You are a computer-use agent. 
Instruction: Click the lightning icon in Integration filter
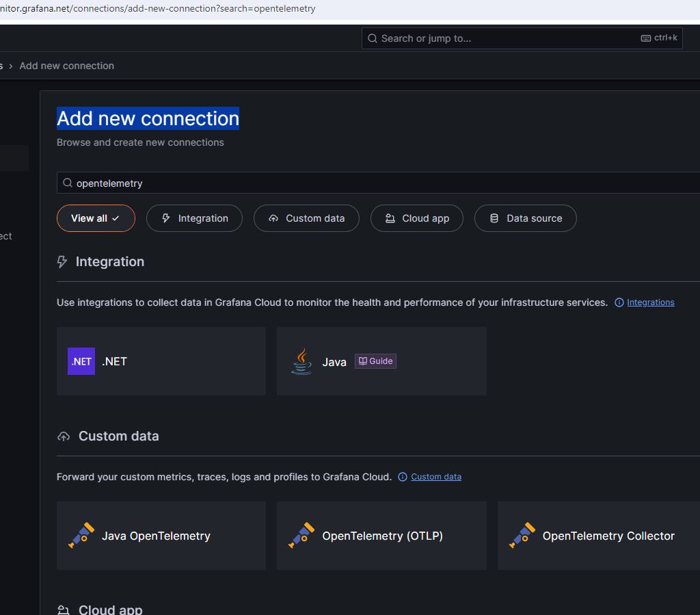[165, 218]
